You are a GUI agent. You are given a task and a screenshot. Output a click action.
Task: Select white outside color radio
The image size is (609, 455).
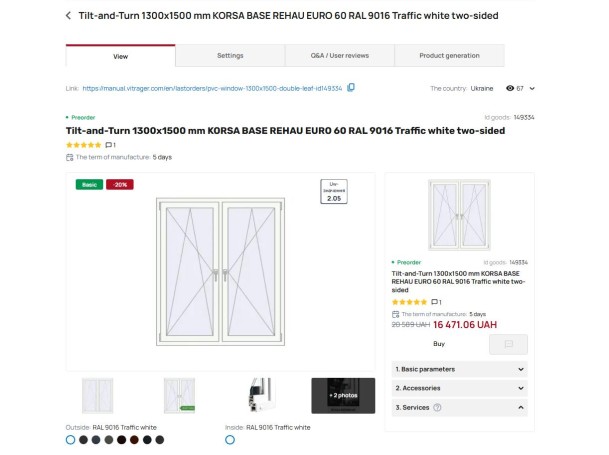(x=70, y=439)
